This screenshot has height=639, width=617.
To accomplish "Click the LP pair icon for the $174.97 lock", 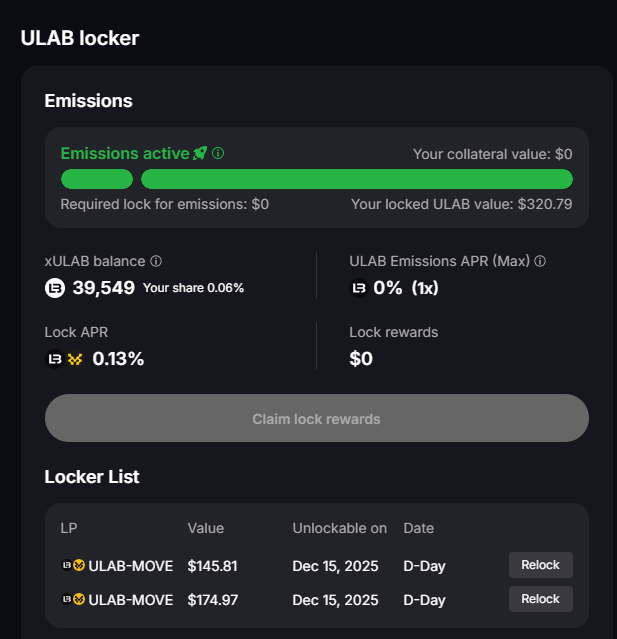I will pyautogui.click(x=73, y=599).
